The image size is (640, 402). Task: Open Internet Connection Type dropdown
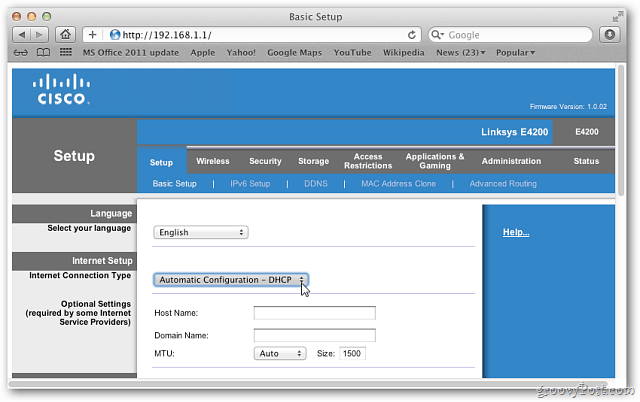231,280
